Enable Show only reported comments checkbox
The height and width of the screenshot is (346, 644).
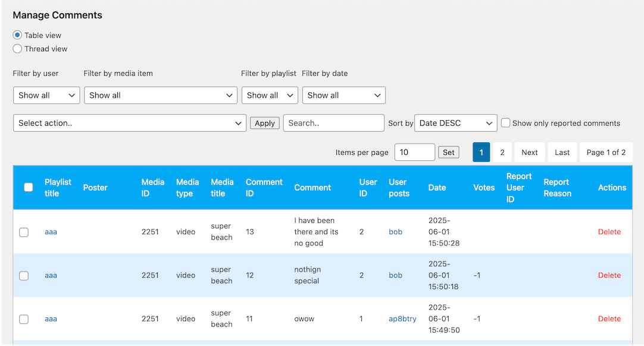505,123
